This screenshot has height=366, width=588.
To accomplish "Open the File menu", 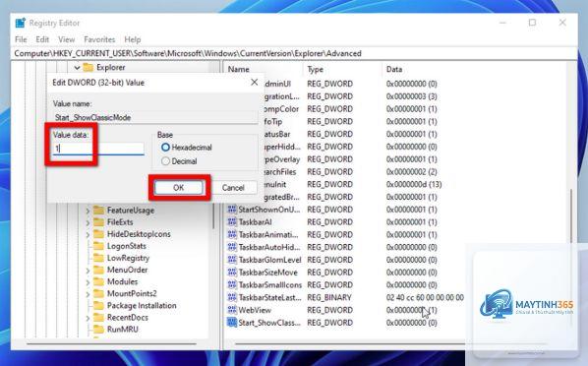I will pyautogui.click(x=21, y=39).
